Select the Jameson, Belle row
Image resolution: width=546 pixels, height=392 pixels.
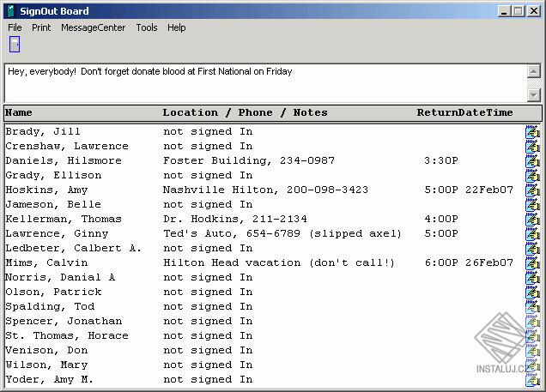tap(264, 204)
